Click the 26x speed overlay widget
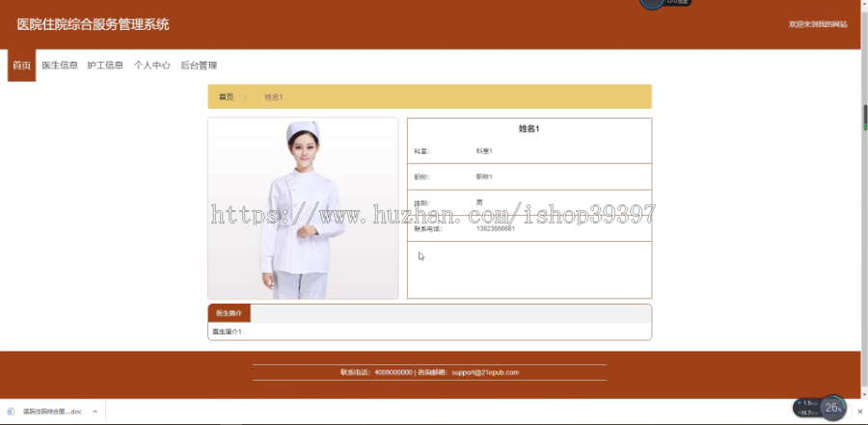 (832, 408)
